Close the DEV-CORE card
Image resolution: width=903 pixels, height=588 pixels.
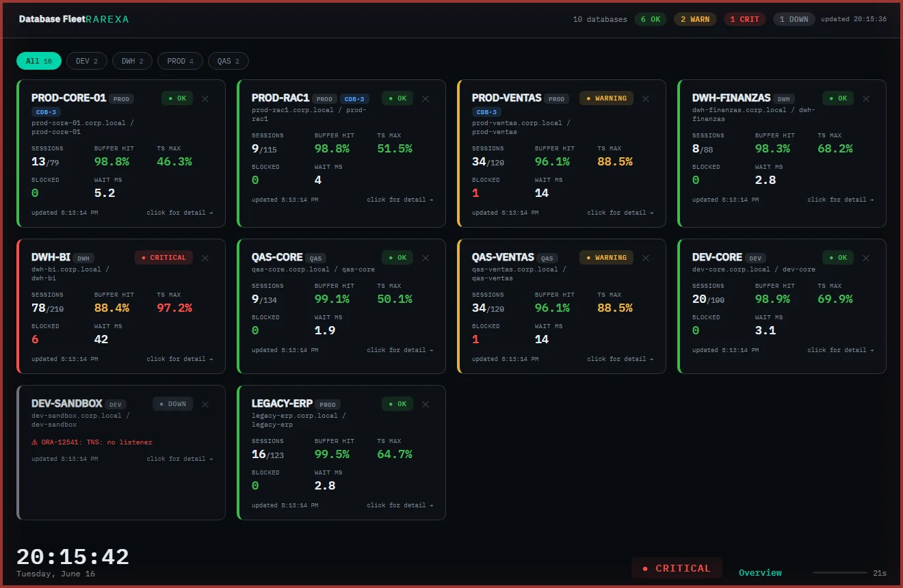(866, 258)
